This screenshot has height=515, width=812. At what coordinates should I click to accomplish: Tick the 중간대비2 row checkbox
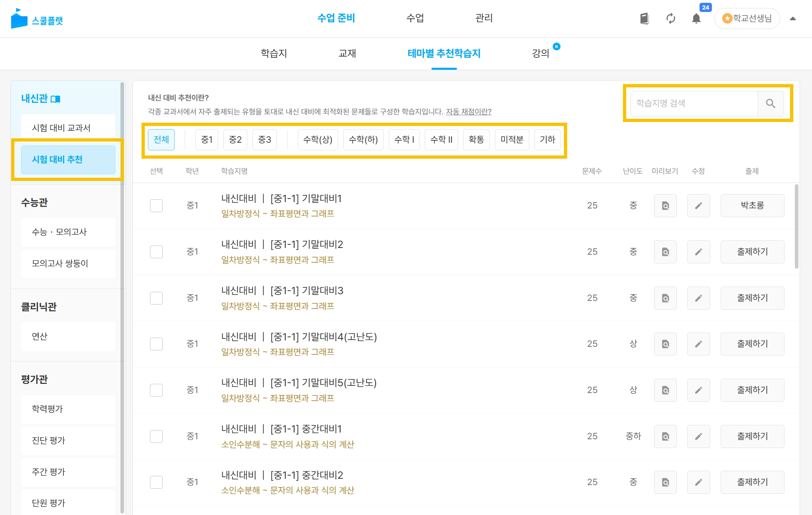pos(156,482)
